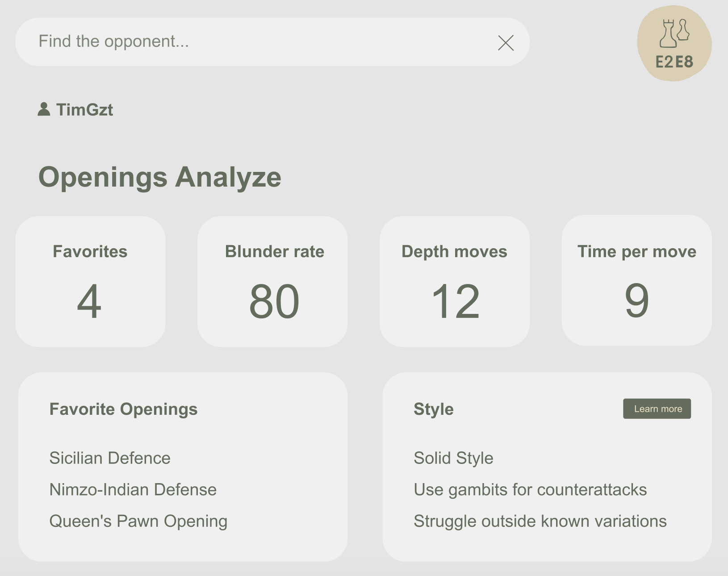Click the Solid Style entry
728x576 pixels.
point(453,458)
